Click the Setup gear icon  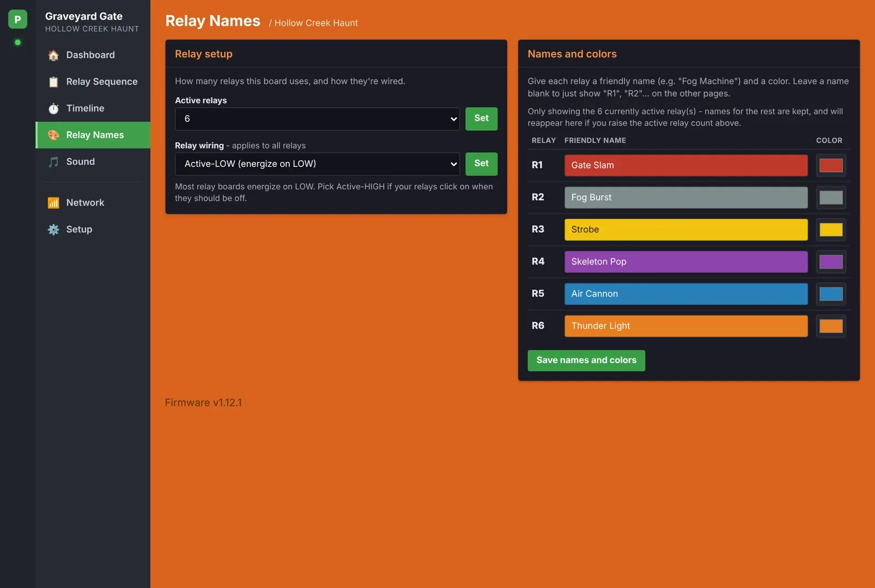(53, 230)
